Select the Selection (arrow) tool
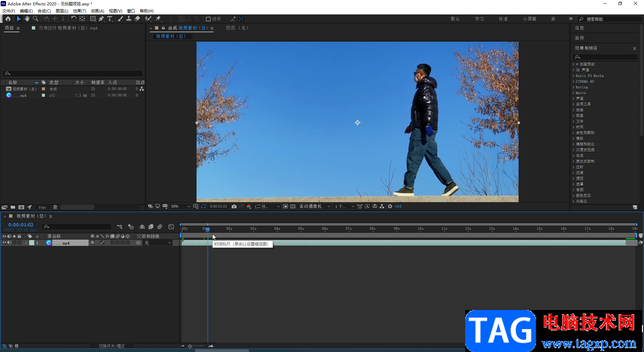 tap(19, 19)
